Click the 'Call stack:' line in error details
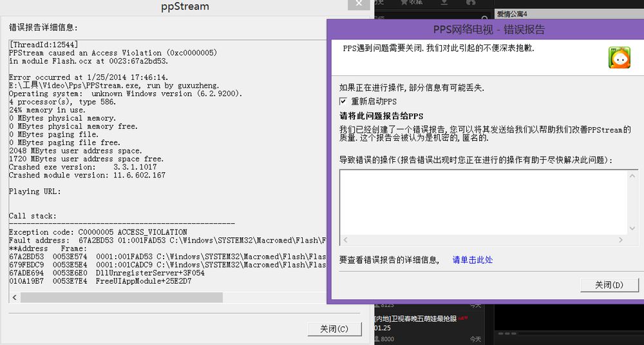The width and height of the screenshot is (644, 345). (x=33, y=216)
